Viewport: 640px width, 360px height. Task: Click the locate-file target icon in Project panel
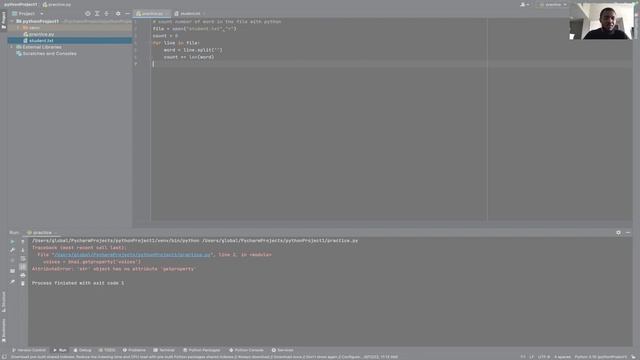point(87,13)
